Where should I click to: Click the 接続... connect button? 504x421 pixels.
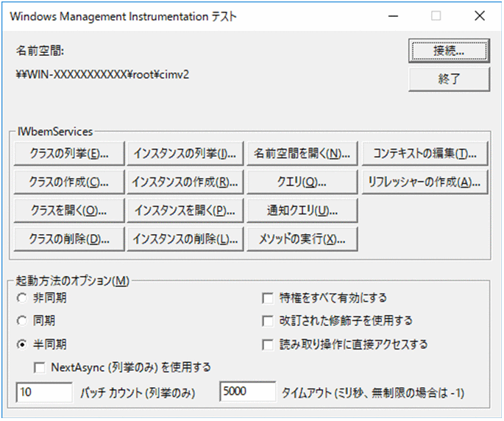(449, 51)
